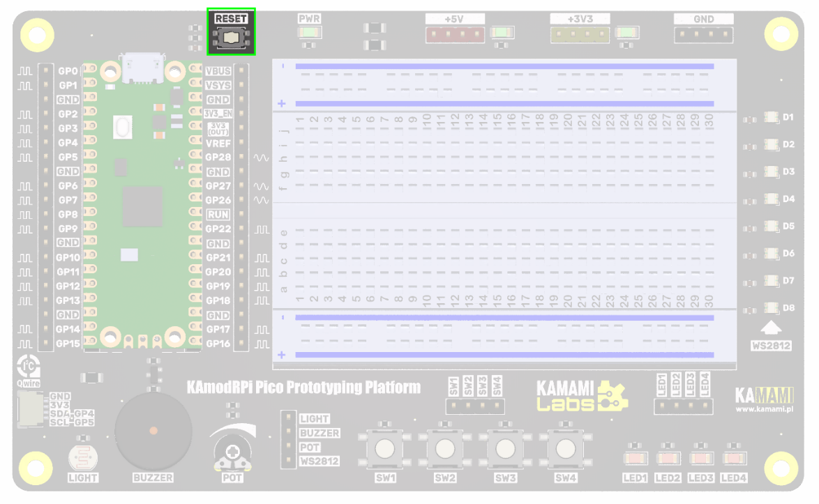Click the PWR indicator LED

pyautogui.click(x=309, y=32)
